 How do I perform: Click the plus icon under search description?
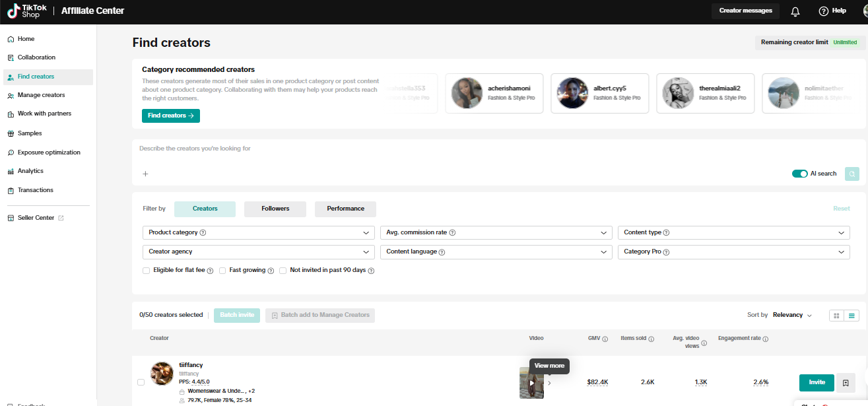pyautogui.click(x=145, y=174)
